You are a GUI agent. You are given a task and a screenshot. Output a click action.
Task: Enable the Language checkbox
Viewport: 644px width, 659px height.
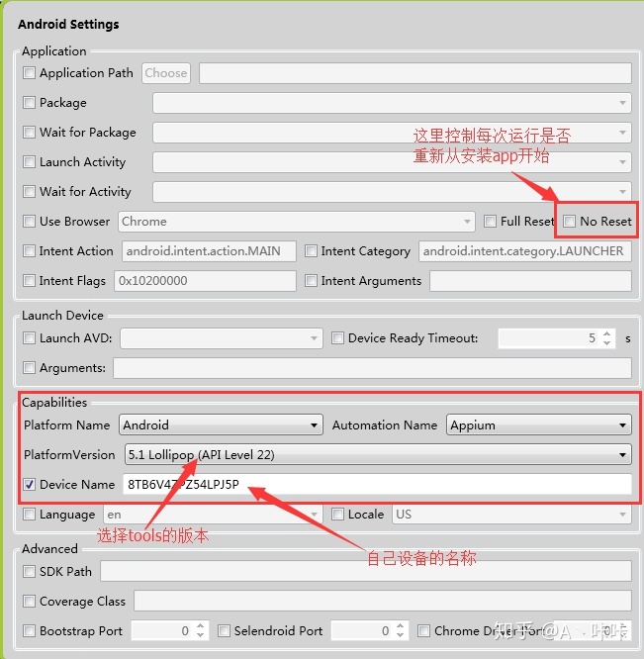[29, 514]
